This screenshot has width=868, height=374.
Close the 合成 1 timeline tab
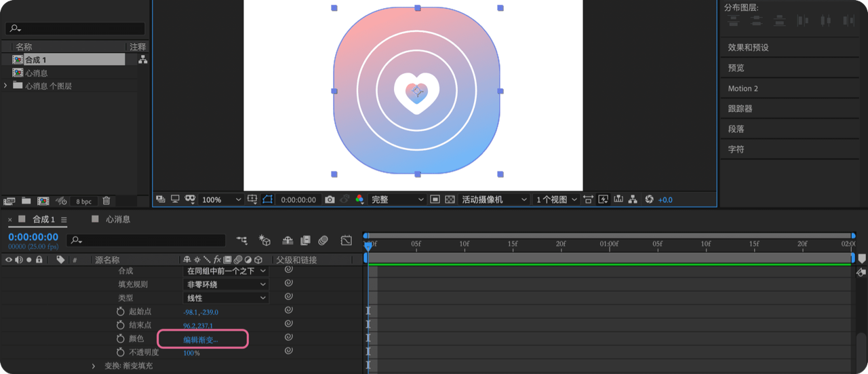coord(10,220)
